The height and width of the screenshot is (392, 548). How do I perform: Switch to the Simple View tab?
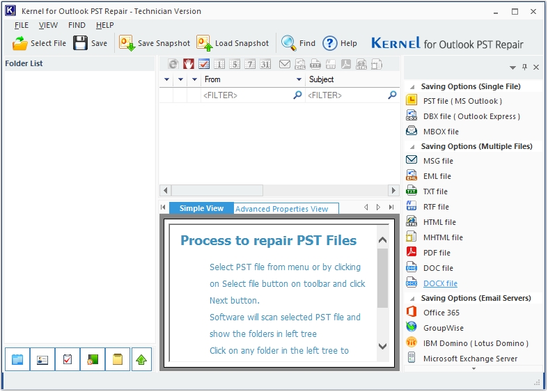coord(201,208)
